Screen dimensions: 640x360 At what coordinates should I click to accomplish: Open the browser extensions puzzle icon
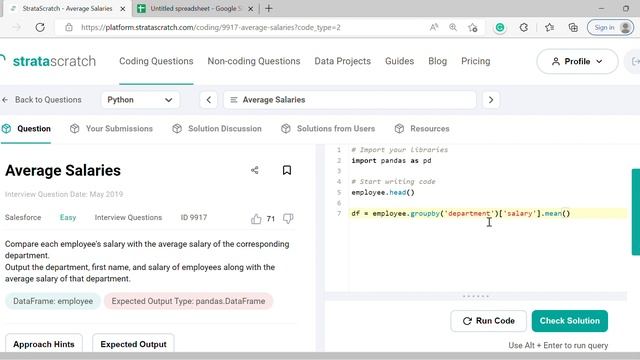click(x=524, y=27)
